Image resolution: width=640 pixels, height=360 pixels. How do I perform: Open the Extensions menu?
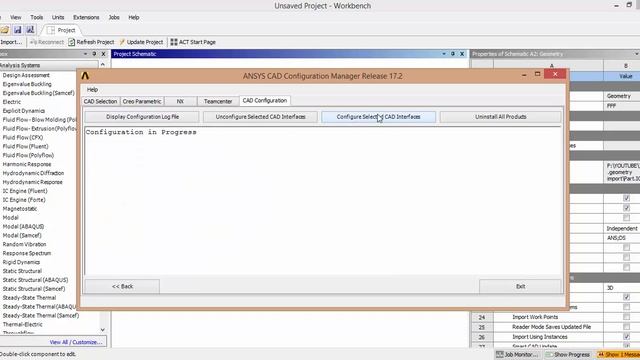[x=86, y=18]
